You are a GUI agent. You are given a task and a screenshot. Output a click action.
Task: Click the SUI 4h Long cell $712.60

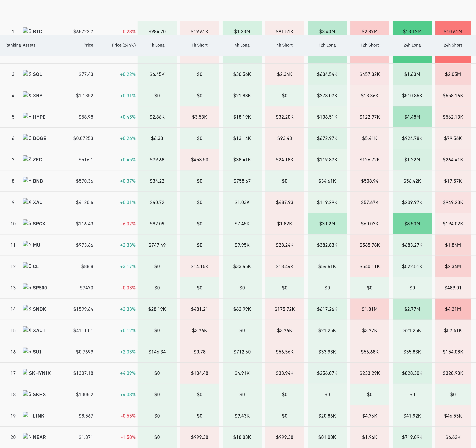coord(242,352)
